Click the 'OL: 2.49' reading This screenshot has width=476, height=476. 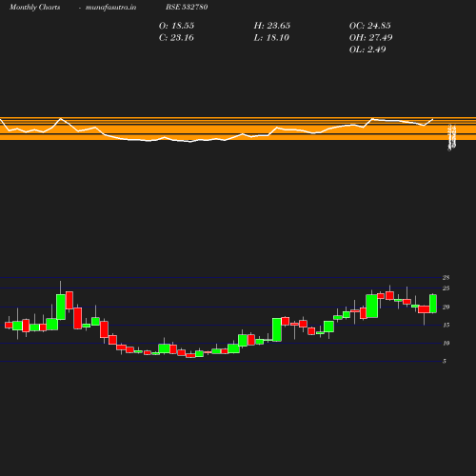[367, 50]
